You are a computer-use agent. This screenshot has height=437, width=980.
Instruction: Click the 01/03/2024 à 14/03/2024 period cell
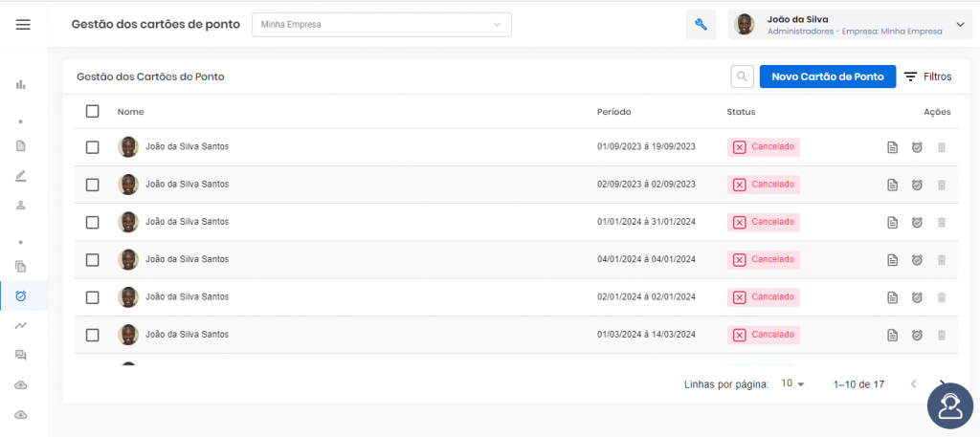point(646,335)
